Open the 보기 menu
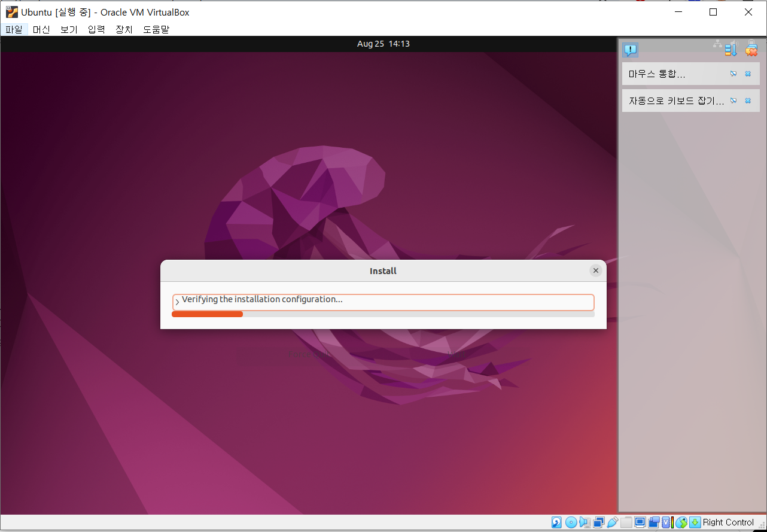Image resolution: width=767 pixels, height=532 pixels. (x=69, y=29)
